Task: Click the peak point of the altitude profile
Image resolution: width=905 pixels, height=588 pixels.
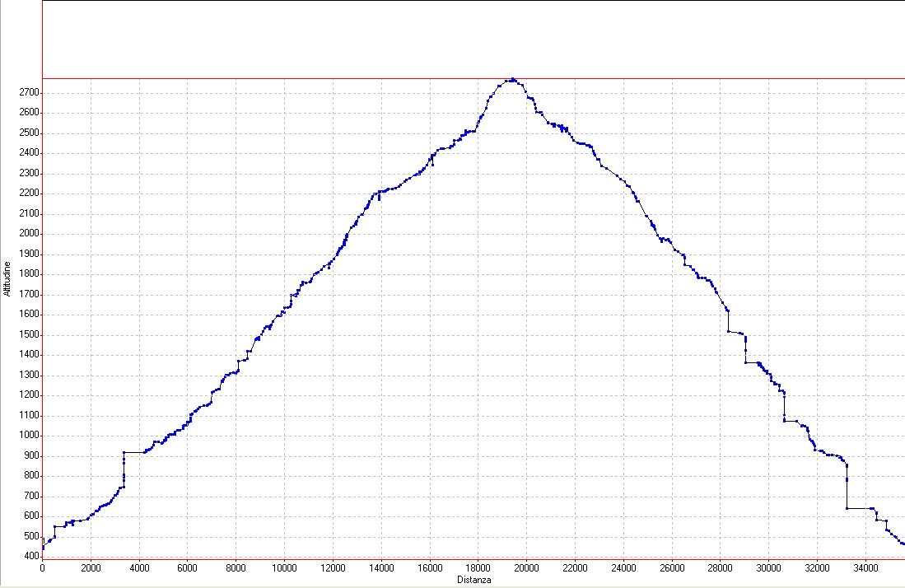Action: pos(513,80)
